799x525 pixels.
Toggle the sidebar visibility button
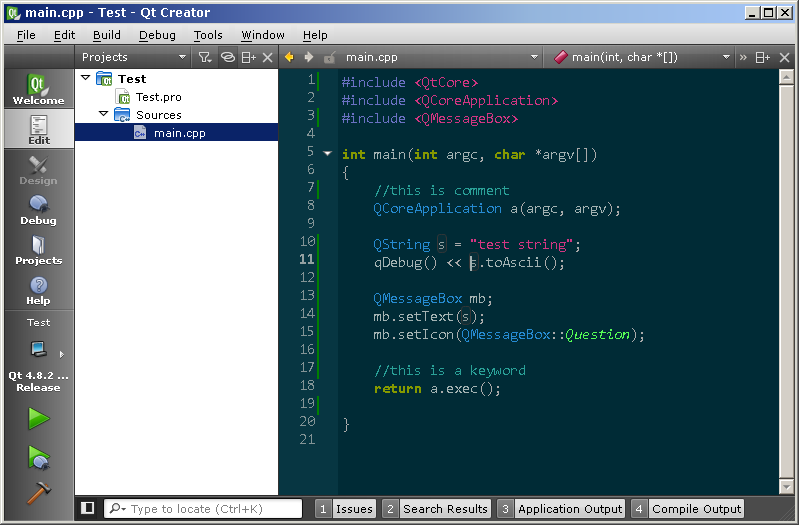[x=88, y=508]
